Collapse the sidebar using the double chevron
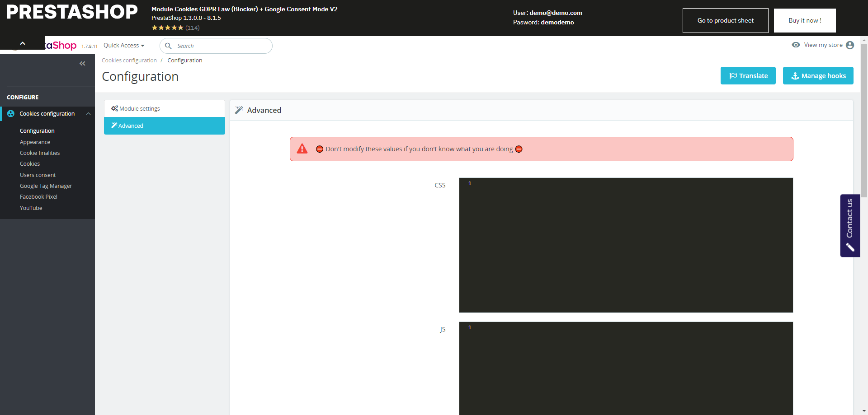 [82, 64]
